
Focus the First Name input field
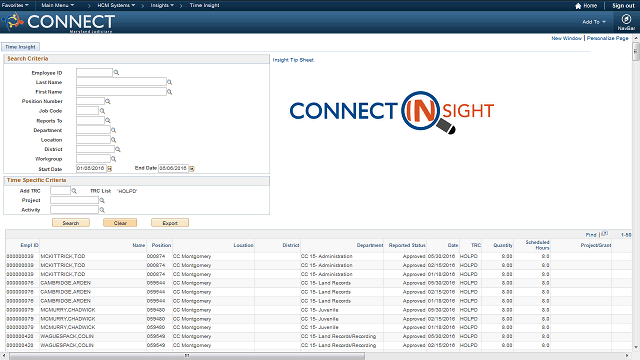[x=121, y=92]
